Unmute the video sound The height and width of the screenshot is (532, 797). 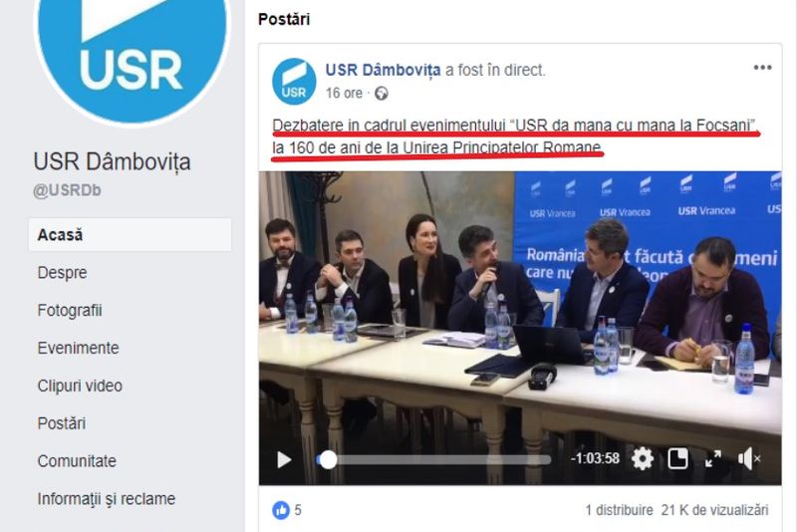[x=749, y=459]
